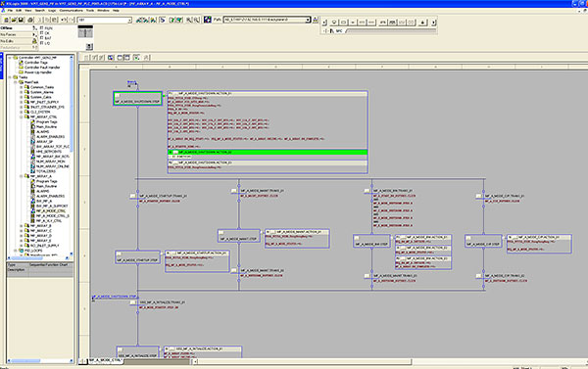Screen dimensions: 588x369
Task: Click the Redo toolbar icon
Action: coord(72,20)
